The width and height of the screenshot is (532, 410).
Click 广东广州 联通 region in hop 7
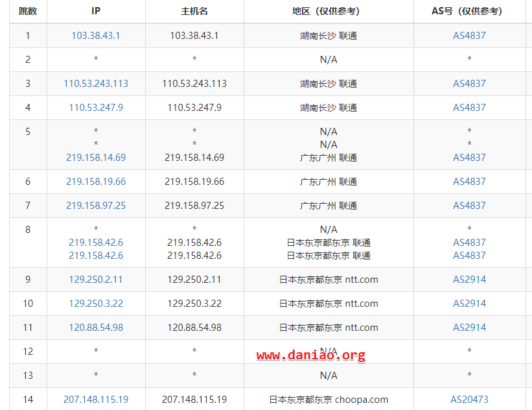pos(329,206)
